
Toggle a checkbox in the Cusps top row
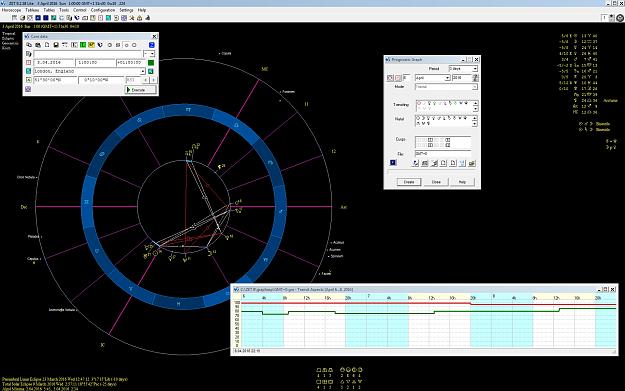click(430, 140)
